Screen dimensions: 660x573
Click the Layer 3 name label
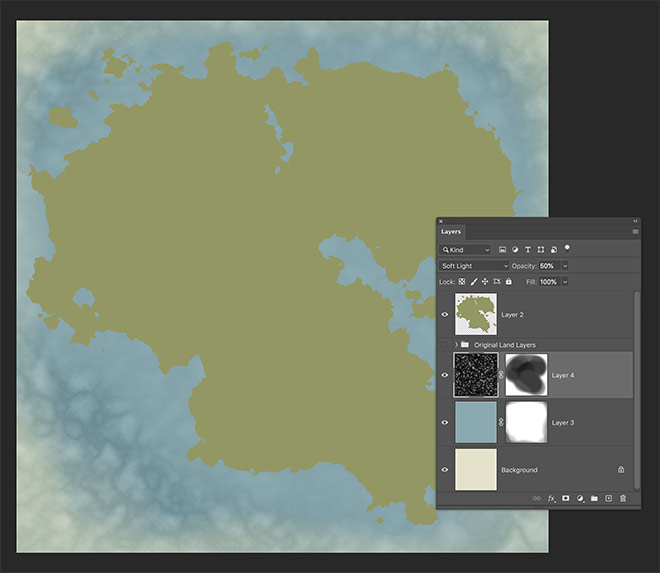pos(563,422)
